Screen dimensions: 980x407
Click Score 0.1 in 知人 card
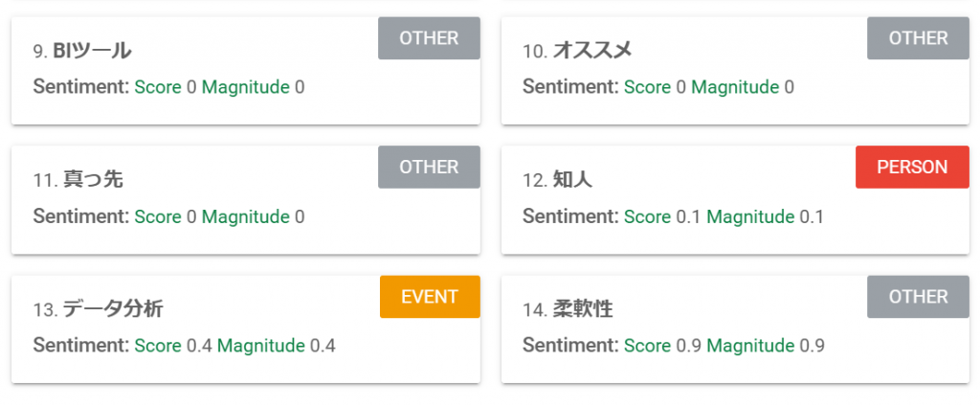click(x=663, y=216)
